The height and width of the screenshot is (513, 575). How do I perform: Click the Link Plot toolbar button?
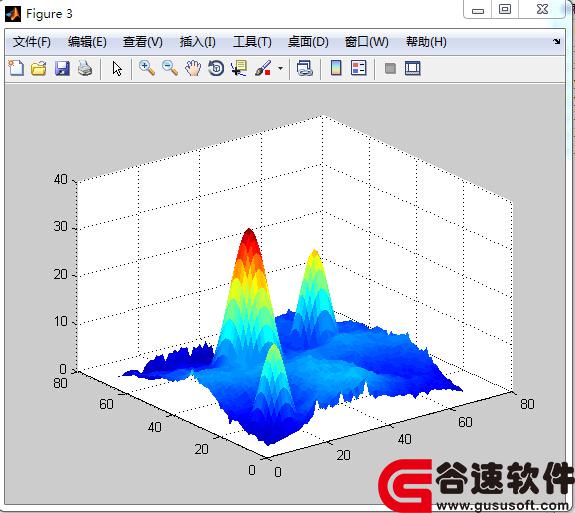304,68
